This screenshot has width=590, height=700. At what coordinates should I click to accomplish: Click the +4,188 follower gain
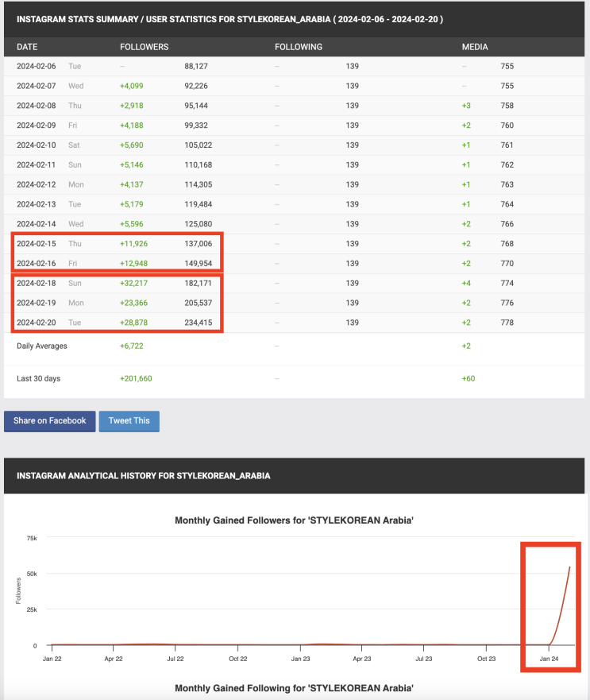[132, 125]
